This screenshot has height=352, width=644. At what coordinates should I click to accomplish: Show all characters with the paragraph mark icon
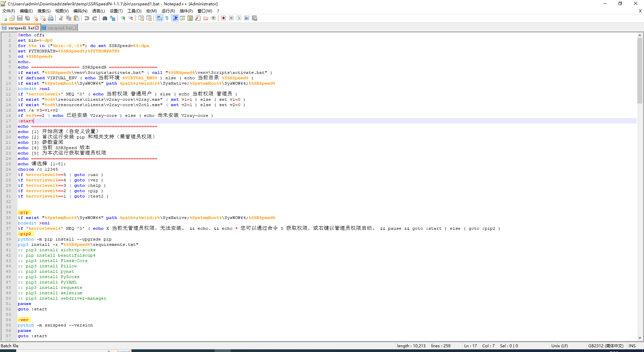pyautogui.click(x=166, y=18)
